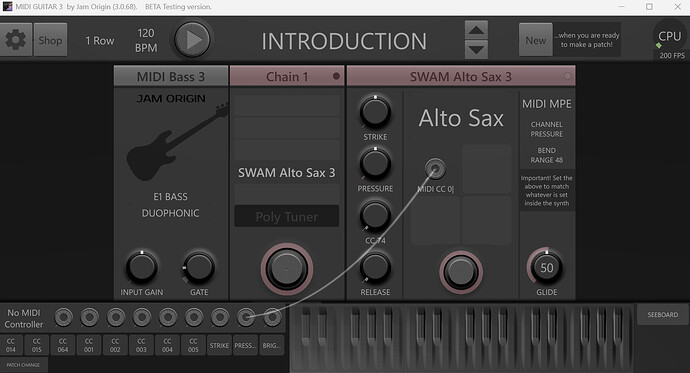Select the Poly Tuner slot in Chain 1
690x373 pixels.
click(x=286, y=216)
